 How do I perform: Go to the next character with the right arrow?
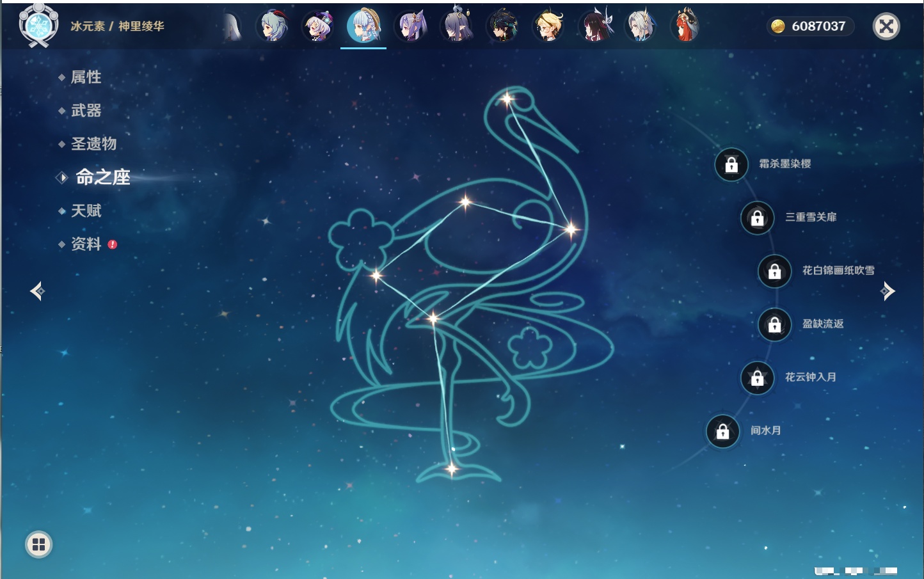click(888, 291)
